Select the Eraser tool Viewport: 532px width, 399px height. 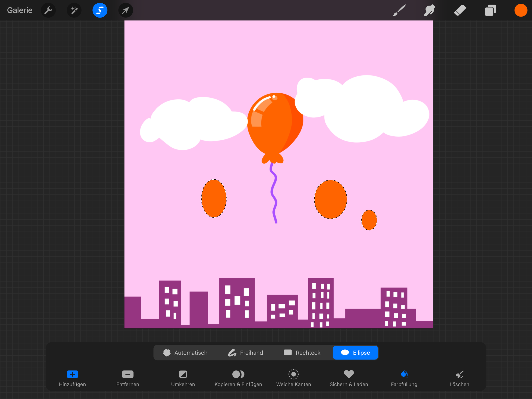(x=460, y=10)
